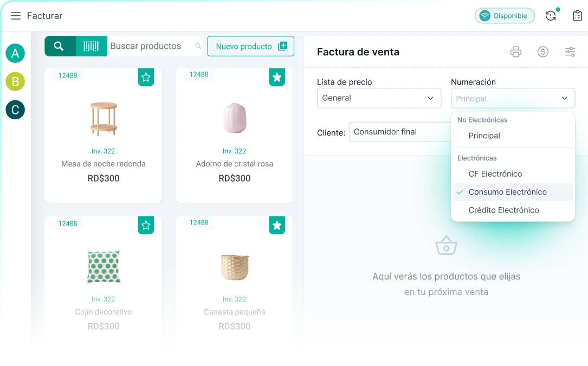Select the yellow B circle in the sidebar
The height and width of the screenshot is (366, 588).
(15, 81)
